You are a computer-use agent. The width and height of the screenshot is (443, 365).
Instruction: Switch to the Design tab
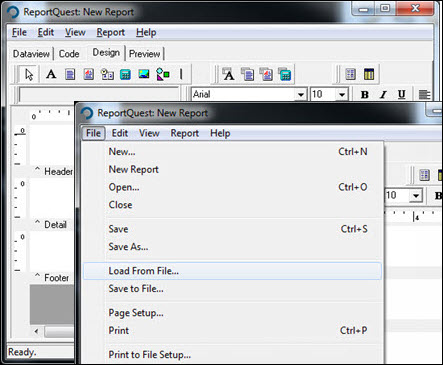[x=106, y=52]
